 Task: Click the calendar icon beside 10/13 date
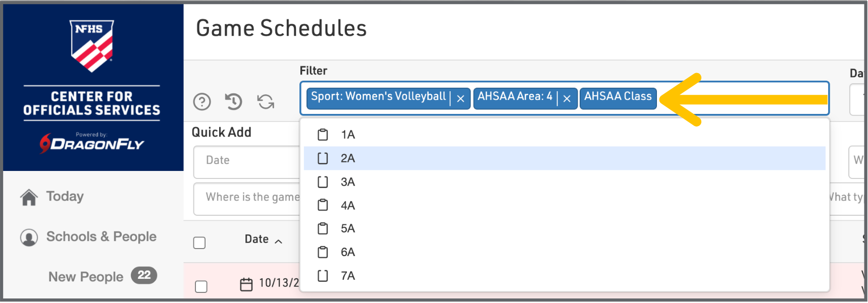pyautogui.click(x=246, y=284)
